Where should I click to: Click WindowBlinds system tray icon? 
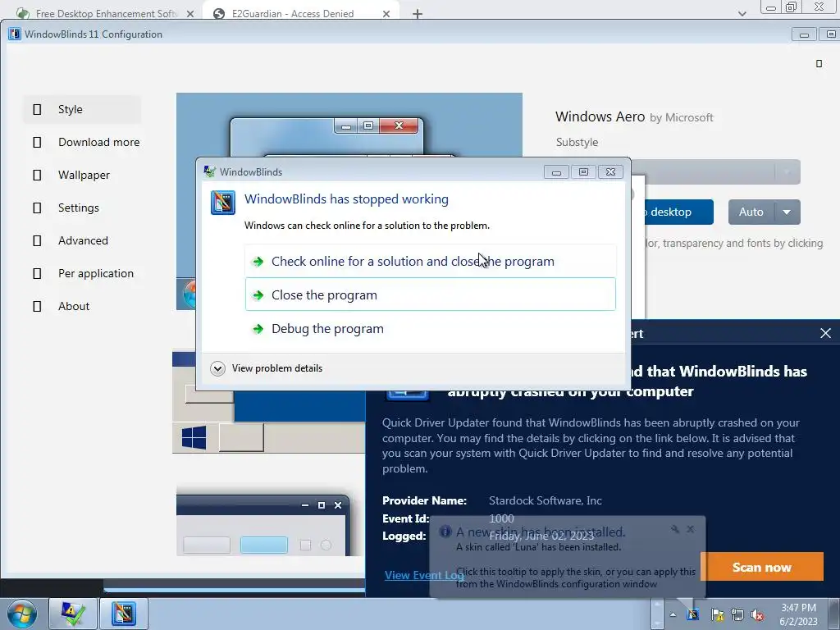click(693, 614)
